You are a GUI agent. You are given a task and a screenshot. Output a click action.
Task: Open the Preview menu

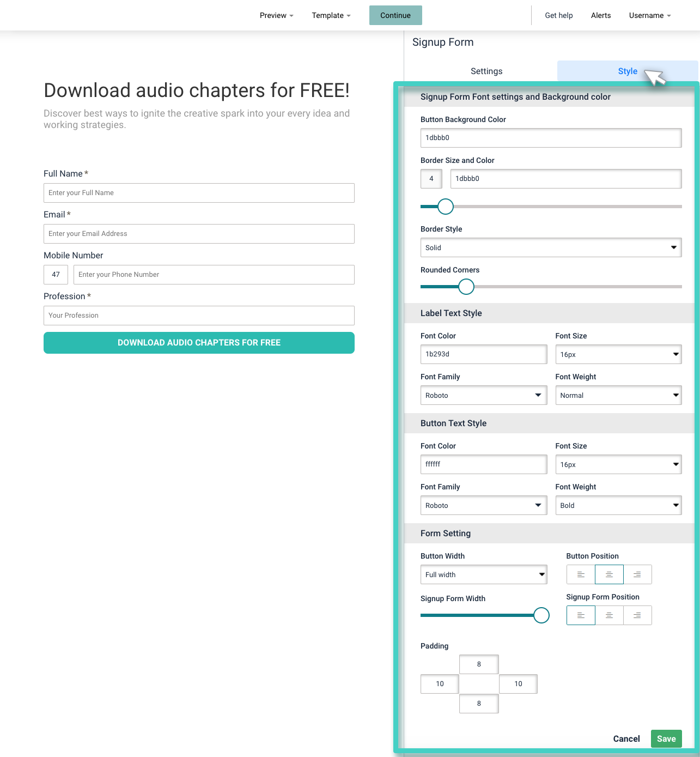click(276, 15)
